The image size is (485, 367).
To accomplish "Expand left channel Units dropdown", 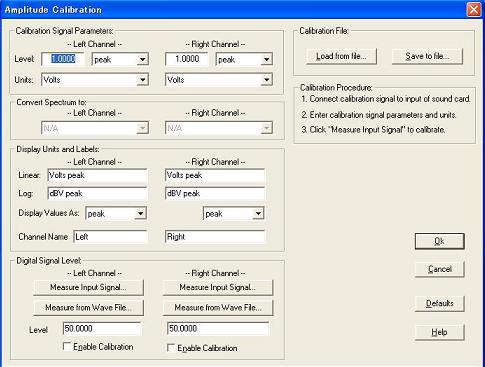I will (95, 80).
